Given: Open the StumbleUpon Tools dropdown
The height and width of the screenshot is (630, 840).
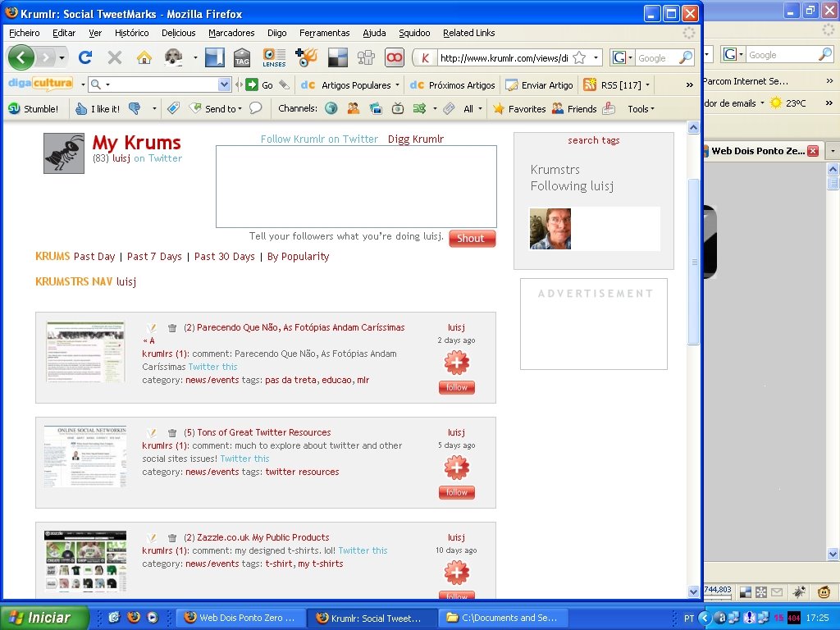Looking at the screenshot, I should pyautogui.click(x=641, y=109).
